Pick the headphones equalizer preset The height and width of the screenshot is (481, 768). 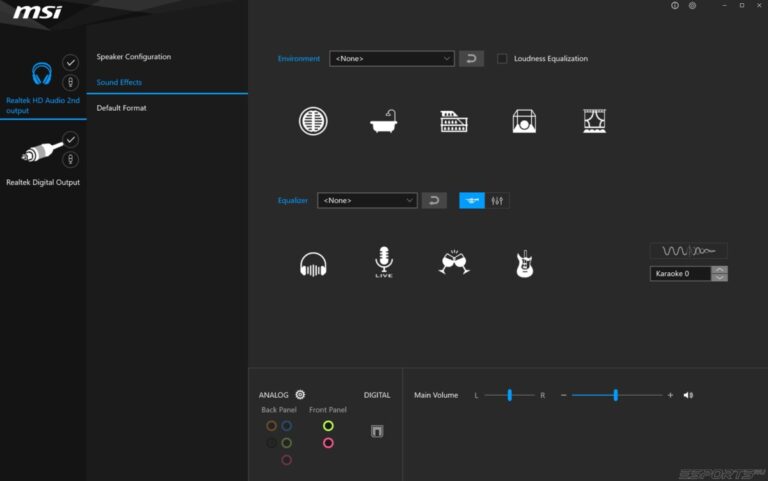[313, 264]
